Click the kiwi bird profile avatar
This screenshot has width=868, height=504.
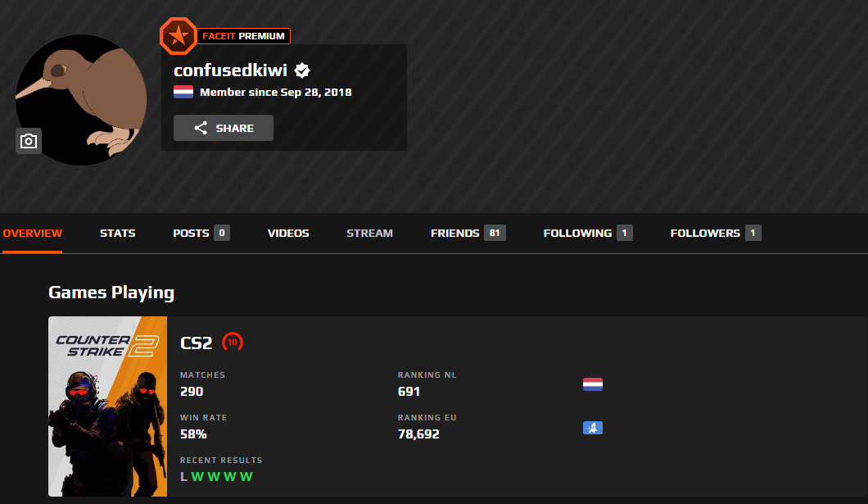tap(81, 100)
